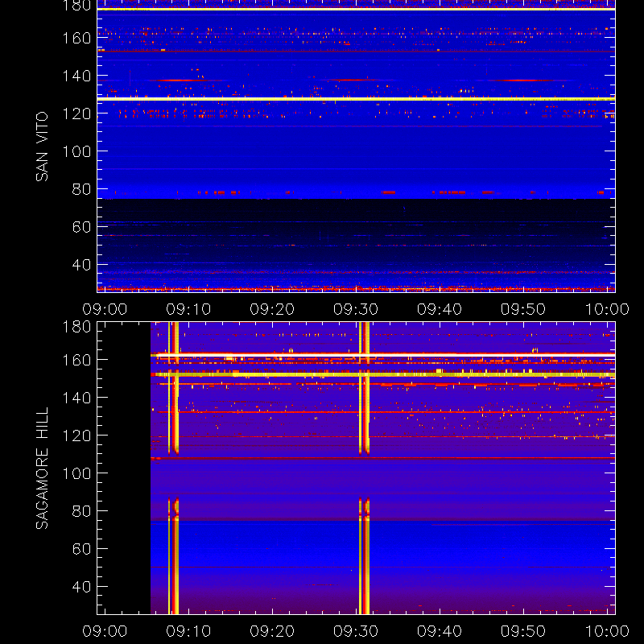Choose 09:30 time label under SAGAMORE HILL plot
Viewport: 644px width, 644px height.
pos(356,631)
